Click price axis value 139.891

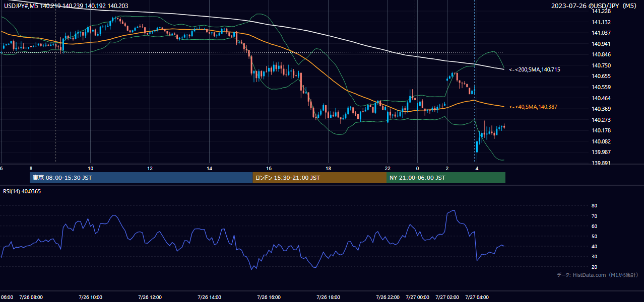pos(601,163)
